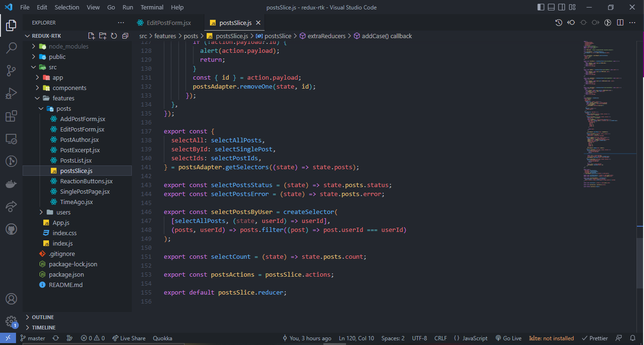644x345 pixels.
Task: Click CRLF end of line selector
Action: (x=441, y=339)
